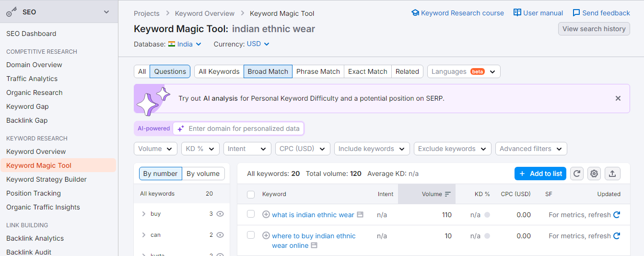This screenshot has width=644, height=256.
Task: Select 'By number' grouping toggle
Action: click(161, 174)
